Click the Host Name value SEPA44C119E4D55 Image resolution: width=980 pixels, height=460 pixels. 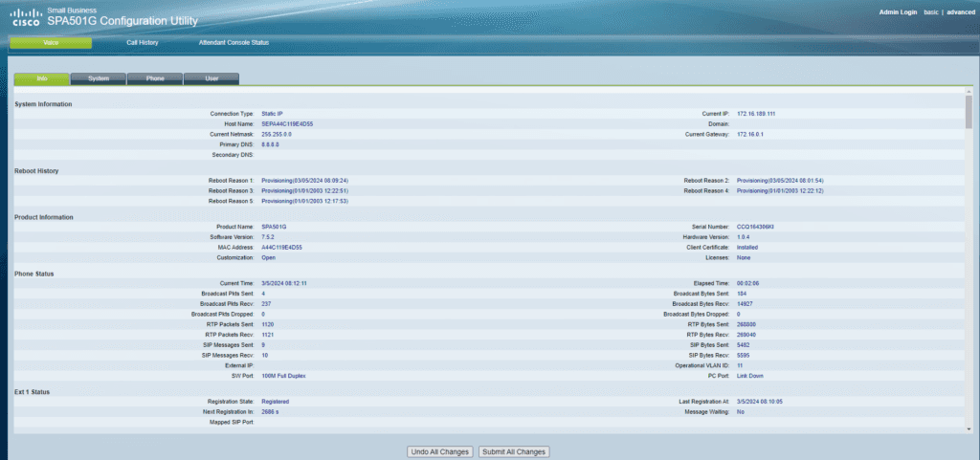(287, 124)
